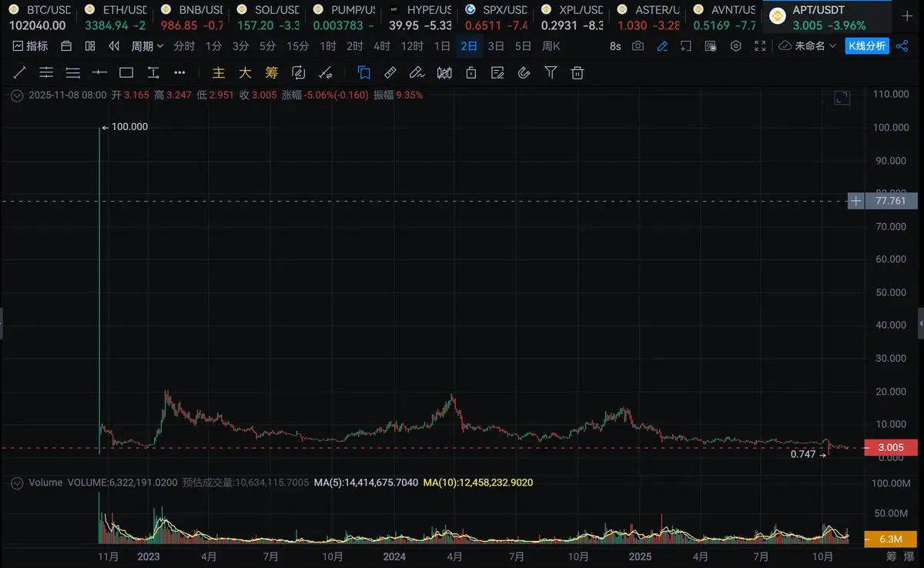Switch to the APT/USDT tab
924x568 pixels.
(827, 17)
